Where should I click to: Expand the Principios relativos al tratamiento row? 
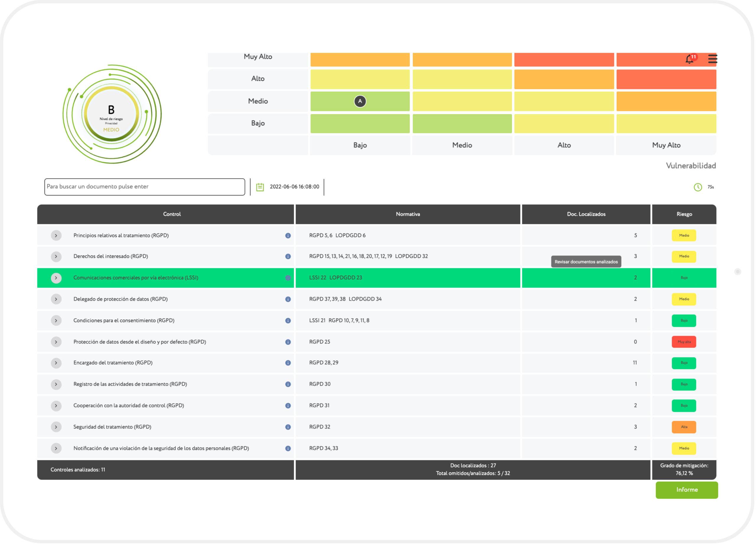56,236
